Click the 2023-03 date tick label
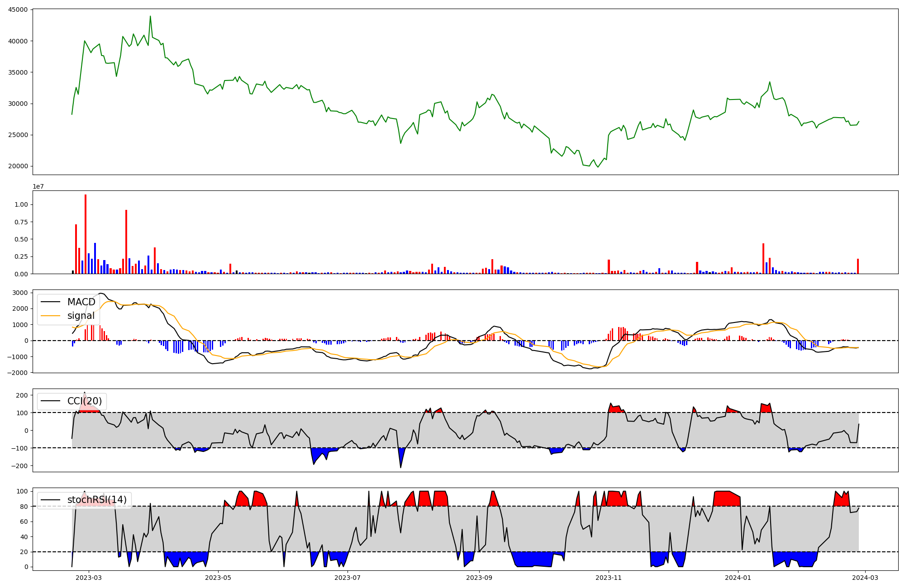The height and width of the screenshot is (588, 905). [x=89, y=578]
